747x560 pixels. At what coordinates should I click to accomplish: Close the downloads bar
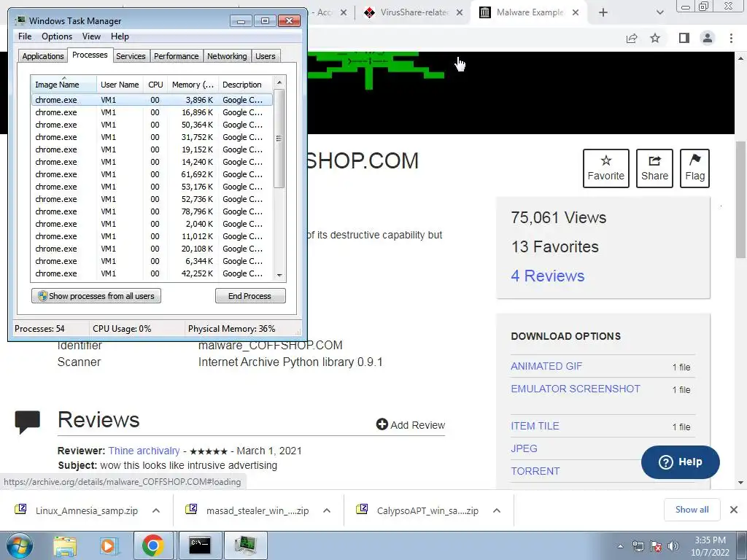[734, 510]
